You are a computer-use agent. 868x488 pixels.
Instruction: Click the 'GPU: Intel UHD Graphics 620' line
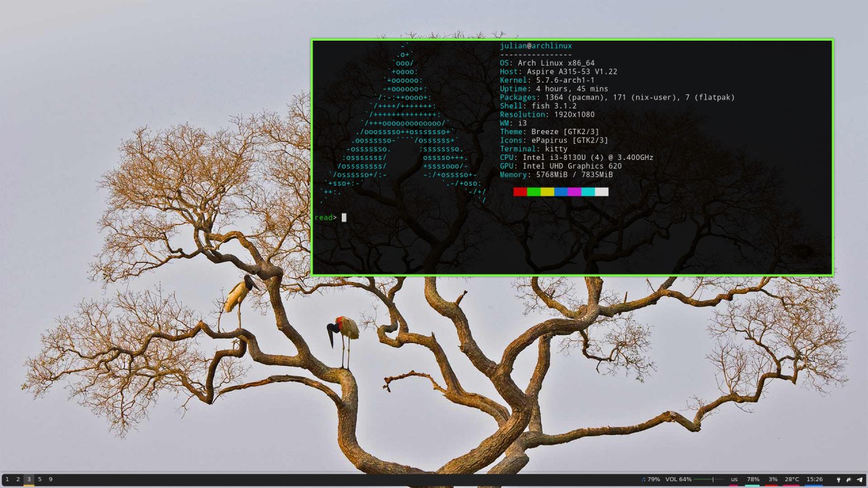click(561, 166)
